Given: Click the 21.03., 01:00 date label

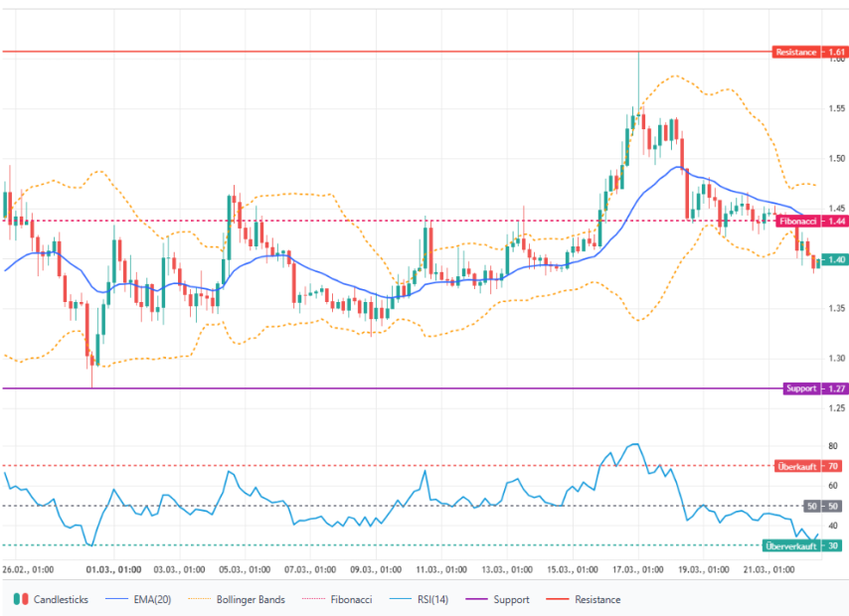Looking at the screenshot, I should (769, 570).
